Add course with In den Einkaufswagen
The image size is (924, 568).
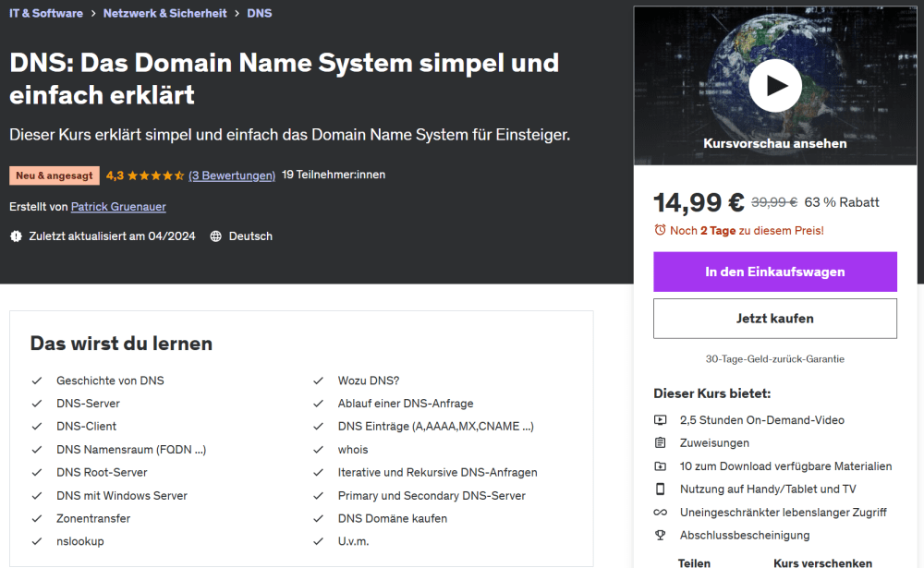point(775,272)
